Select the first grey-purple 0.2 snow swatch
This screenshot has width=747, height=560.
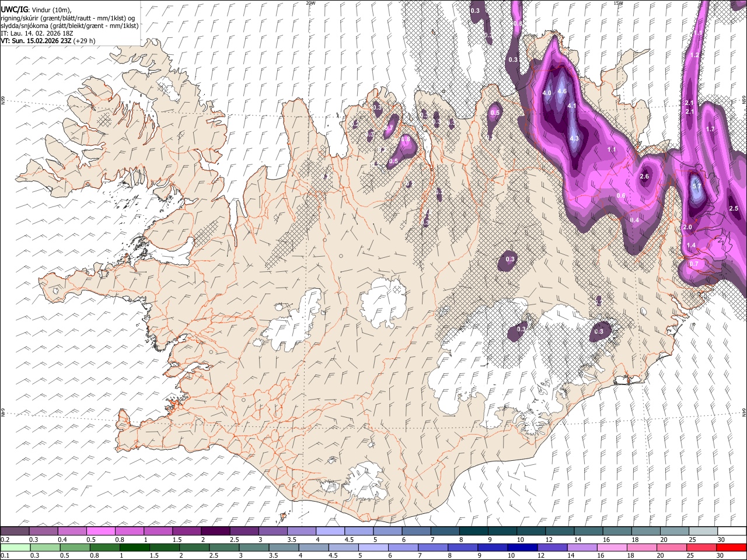coord(15,531)
